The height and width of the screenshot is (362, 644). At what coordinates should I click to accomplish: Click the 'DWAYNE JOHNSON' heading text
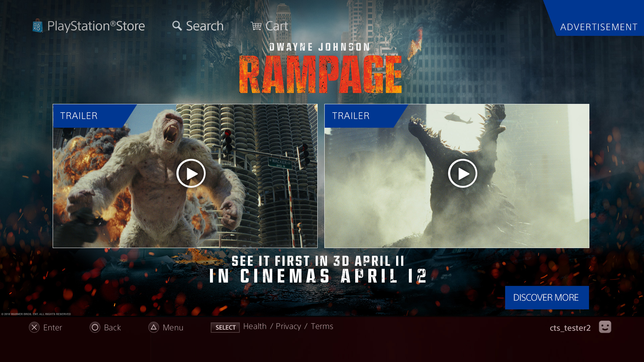320,47
